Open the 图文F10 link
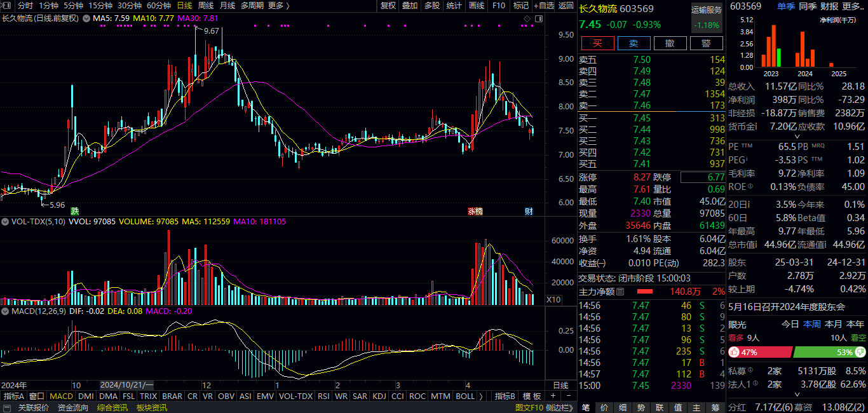868x413 pixels. click(529, 407)
